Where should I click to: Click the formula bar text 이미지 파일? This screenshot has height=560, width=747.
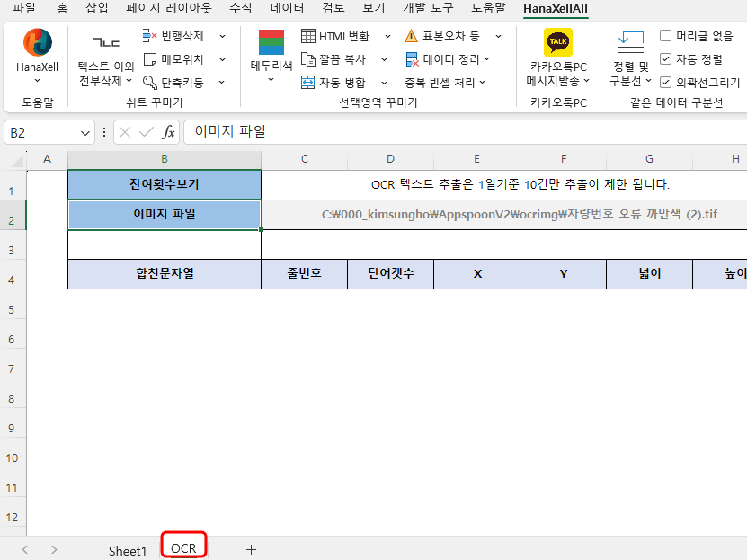coord(230,131)
